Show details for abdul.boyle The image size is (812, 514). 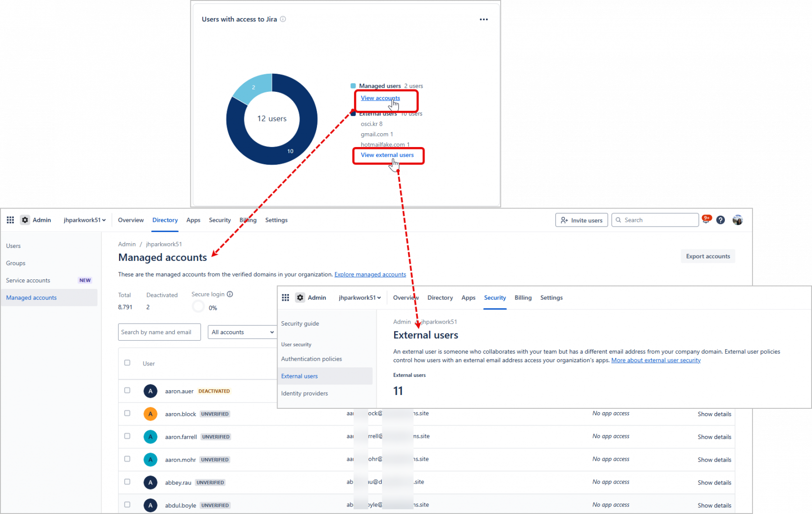tap(714, 505)
